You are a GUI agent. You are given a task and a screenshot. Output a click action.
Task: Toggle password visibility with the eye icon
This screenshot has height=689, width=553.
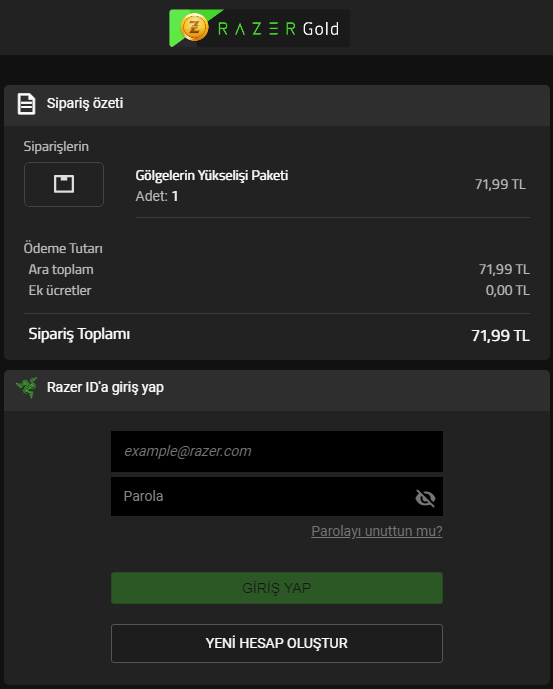425,498
